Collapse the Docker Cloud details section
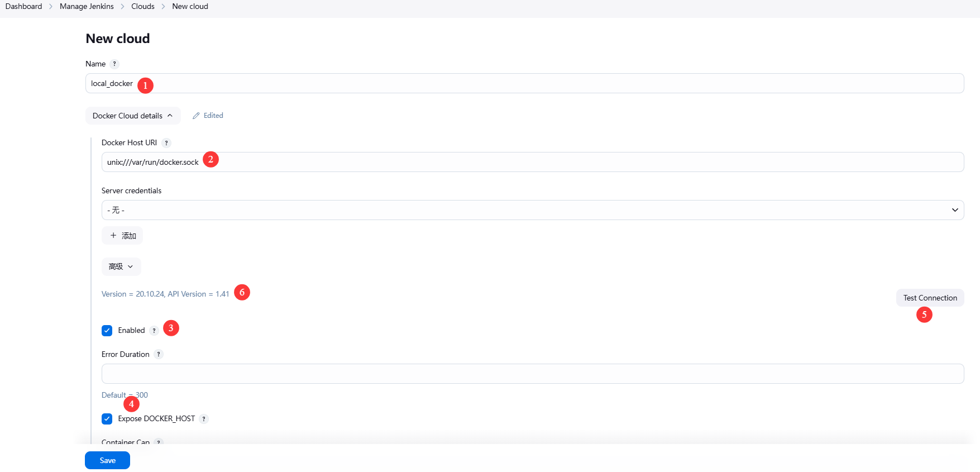 [133, 116]
